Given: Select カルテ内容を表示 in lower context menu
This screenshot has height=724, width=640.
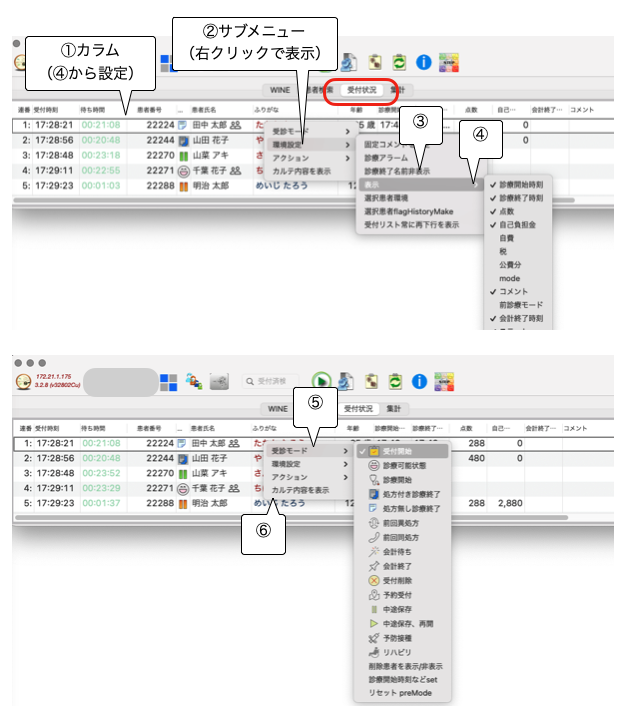Looking at the screenshot, I should click(x=300, y=490).
